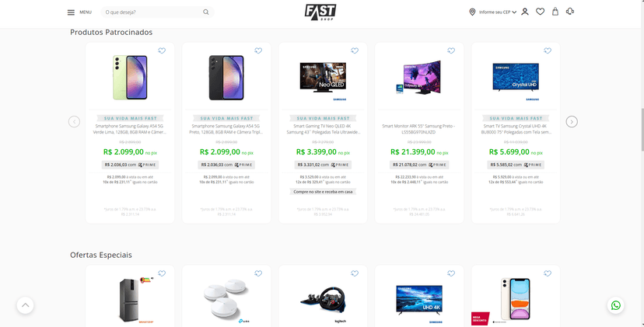Show previous sponsored products with left arrow

tap(75, 121)
